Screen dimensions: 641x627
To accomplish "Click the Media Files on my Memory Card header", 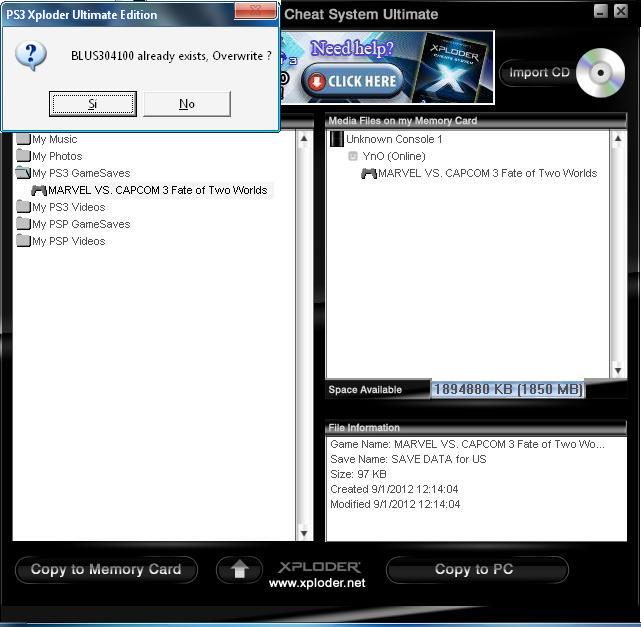I will [x=476, y=121].
